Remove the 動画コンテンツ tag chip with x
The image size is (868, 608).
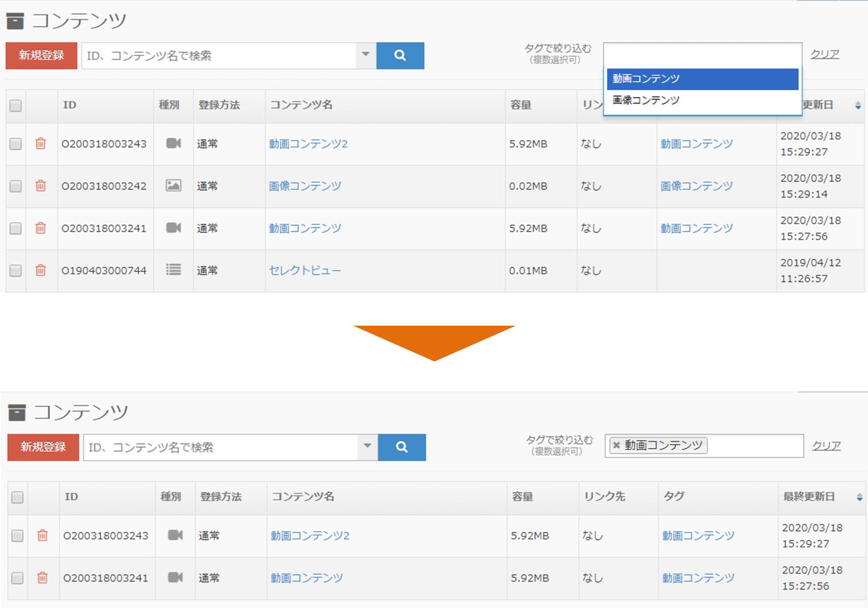point(616,445)
